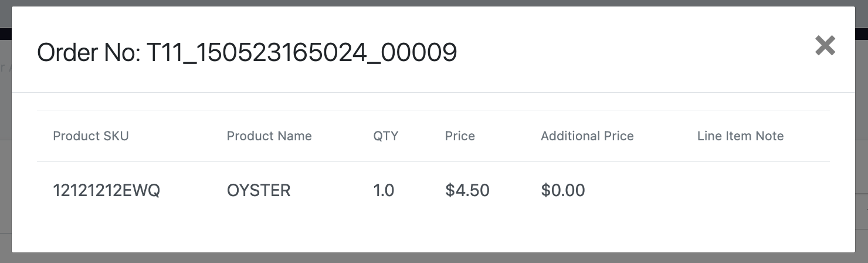Select the Product Name column header
Viewport: 868px width, 263px height.
[269, 136]
